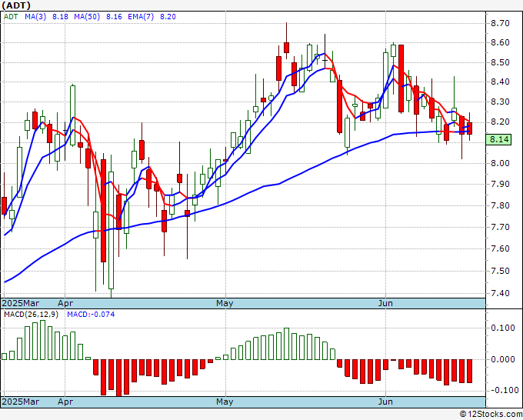Select the MA(50) value 8.16
523x420 pixels.
[114, 17]
